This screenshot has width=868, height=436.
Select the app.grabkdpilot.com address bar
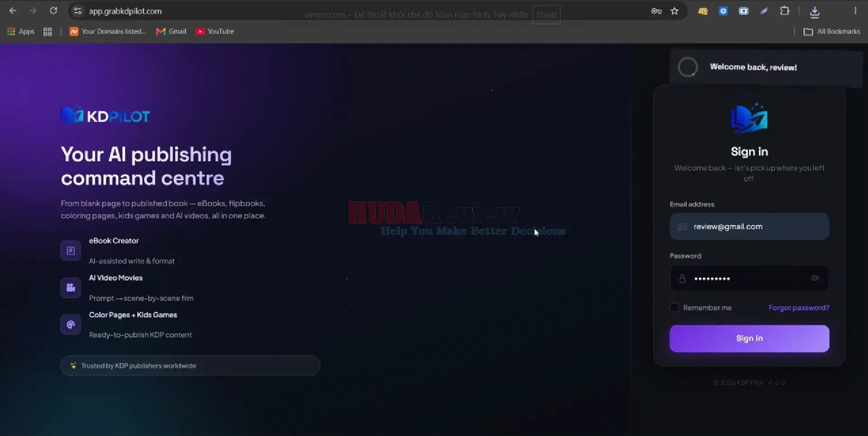tap(125, 11)
